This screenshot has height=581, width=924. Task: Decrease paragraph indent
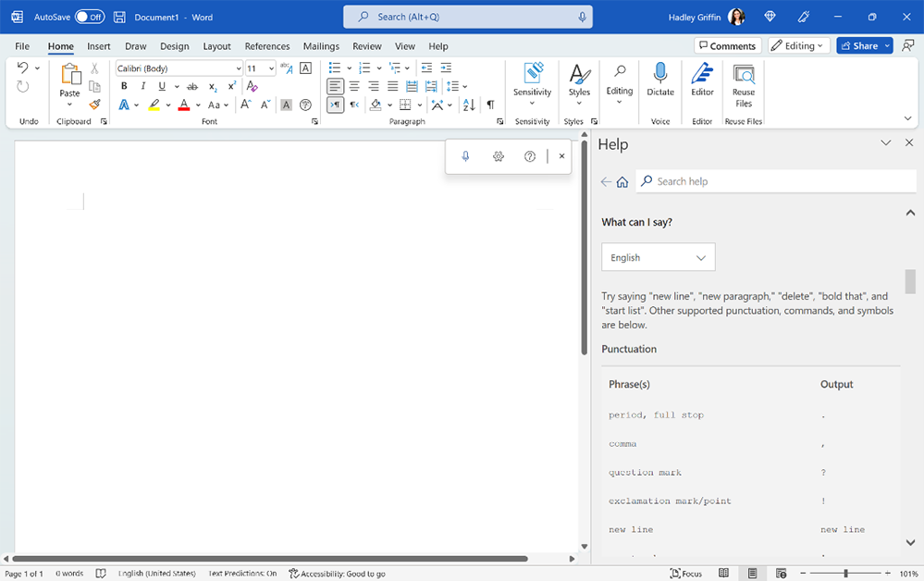point(426,68)
